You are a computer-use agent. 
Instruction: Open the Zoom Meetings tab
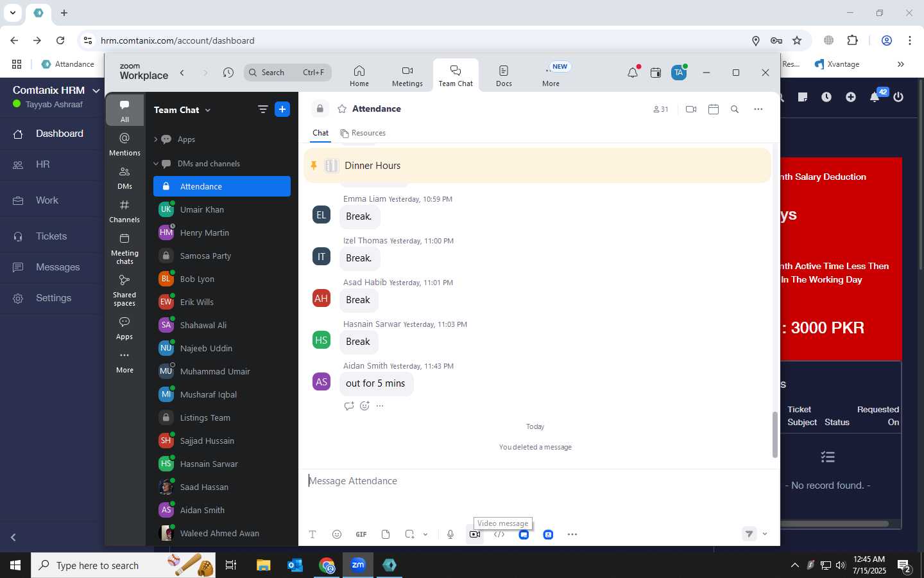point(407,76)
